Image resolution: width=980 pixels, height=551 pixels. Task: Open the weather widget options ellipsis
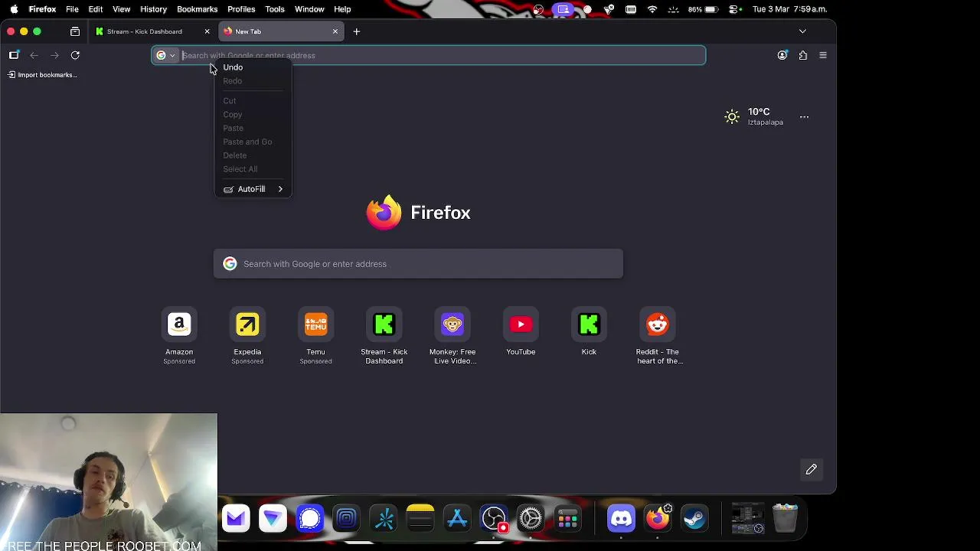point(804,117)
